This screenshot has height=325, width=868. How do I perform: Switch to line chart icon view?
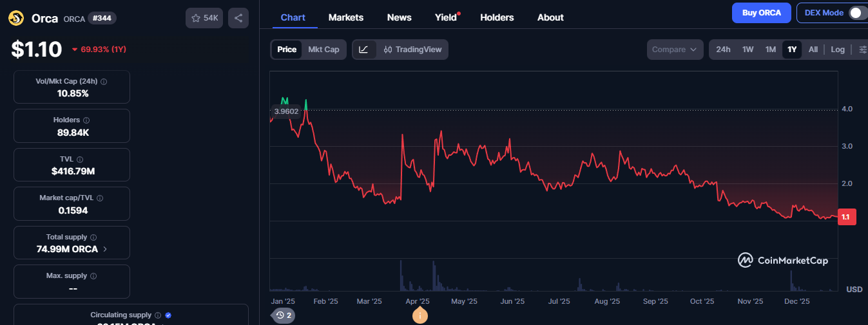[x=363, y=50]
